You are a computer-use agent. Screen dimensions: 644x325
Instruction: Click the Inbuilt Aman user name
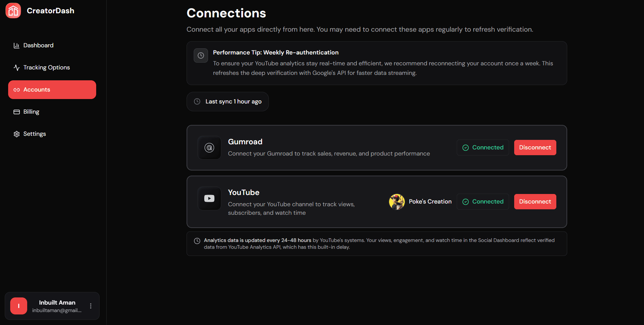pos(57,303)
